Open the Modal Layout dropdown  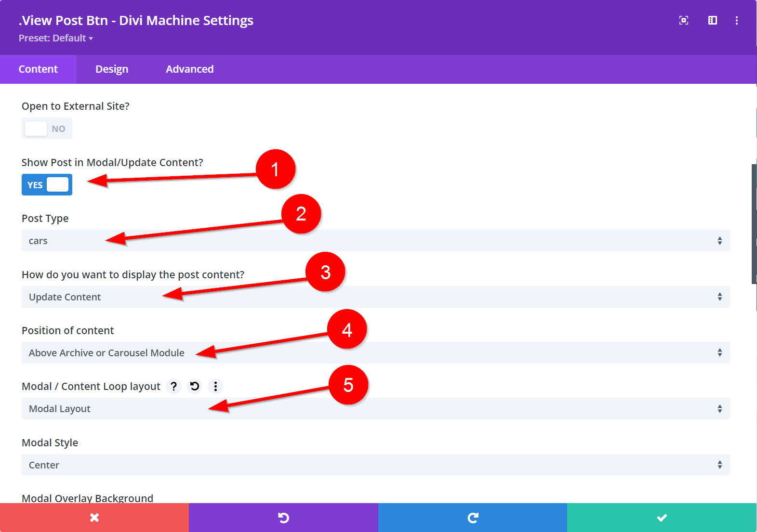pos(375,409)
